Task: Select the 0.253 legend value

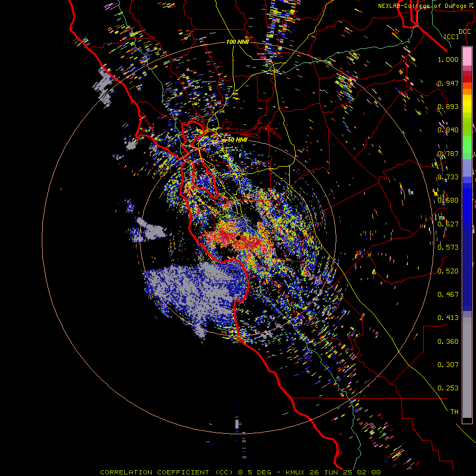Action: point(448,388)
